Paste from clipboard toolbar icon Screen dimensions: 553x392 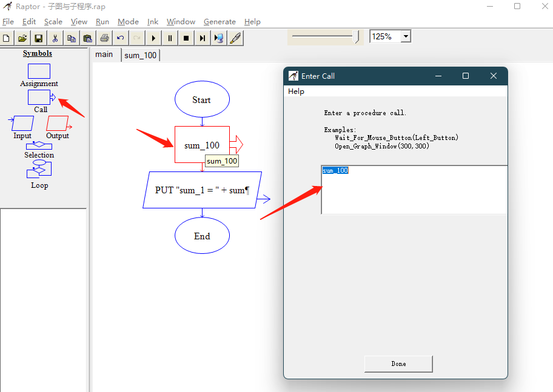[x=87, y=38]
